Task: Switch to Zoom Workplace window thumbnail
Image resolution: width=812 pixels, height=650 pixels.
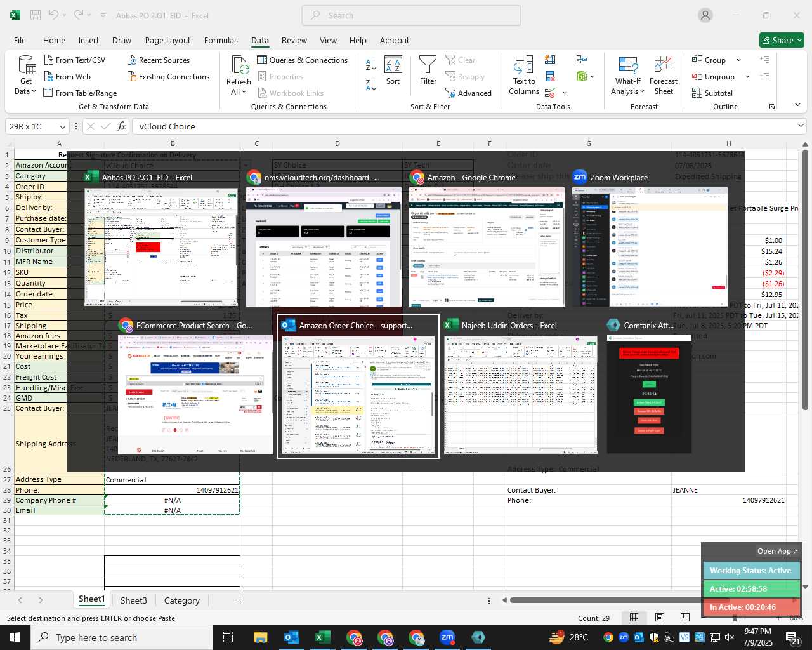Action: point(650,247)
